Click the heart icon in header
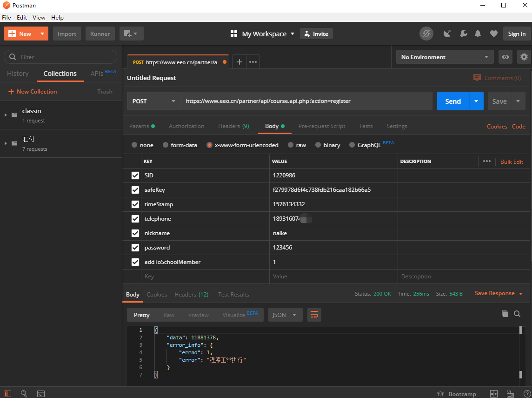The height and width of the screenshot is (398, 532). point(494,34)
